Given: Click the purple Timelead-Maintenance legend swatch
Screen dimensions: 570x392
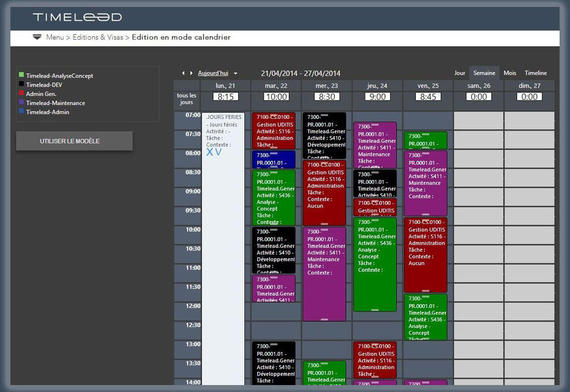Looking at the screenshot, I should click(x=21, y=102).
